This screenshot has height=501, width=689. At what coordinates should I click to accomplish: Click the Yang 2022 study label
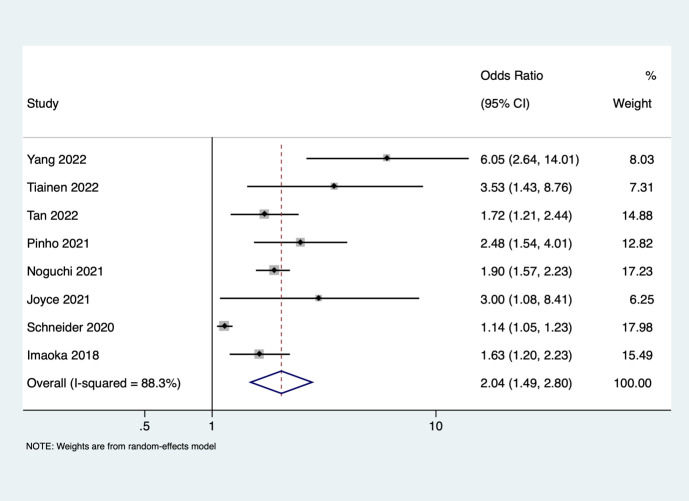(x=57, y=159)
